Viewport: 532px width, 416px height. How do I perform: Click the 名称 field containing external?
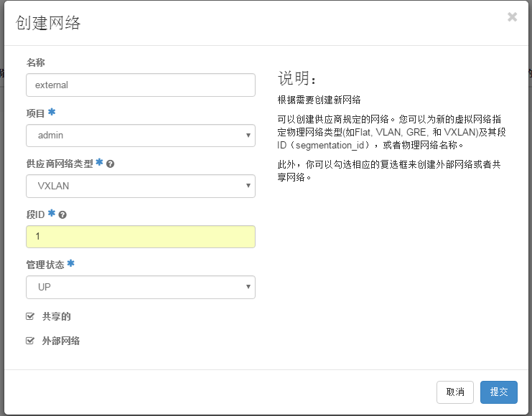click(x=141, y=85)
